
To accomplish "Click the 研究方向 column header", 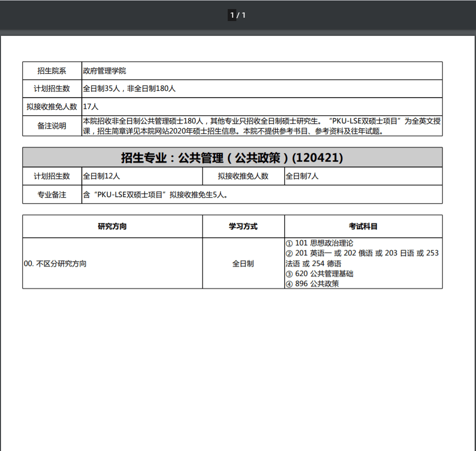I will [x=112, y=226].
